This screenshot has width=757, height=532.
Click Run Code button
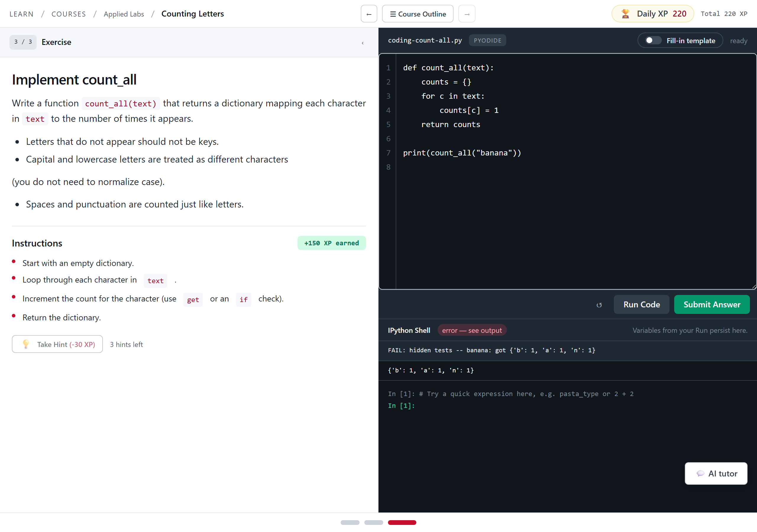pos(641,304)
